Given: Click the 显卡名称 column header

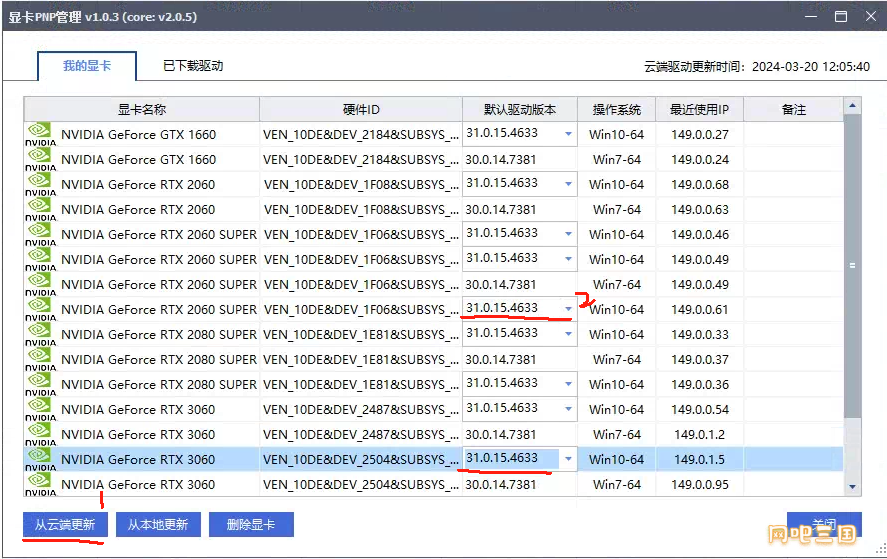Looking at the screenshot, I should pos(141,109).
